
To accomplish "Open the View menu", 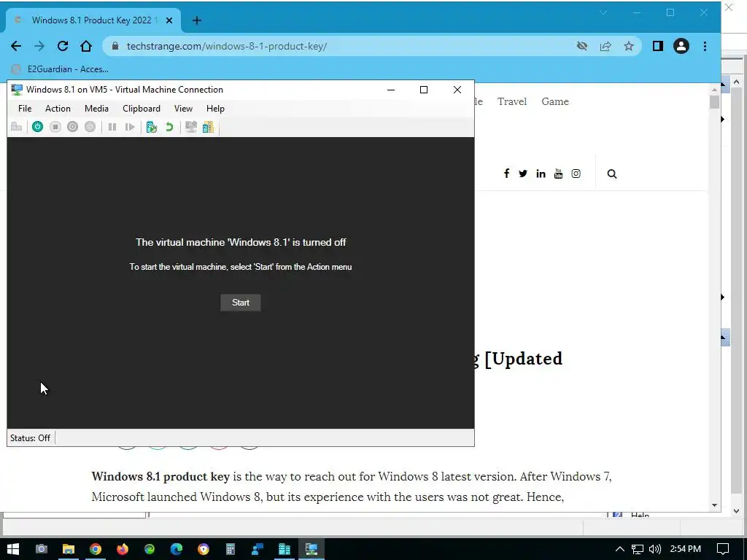I will point(183,109).
